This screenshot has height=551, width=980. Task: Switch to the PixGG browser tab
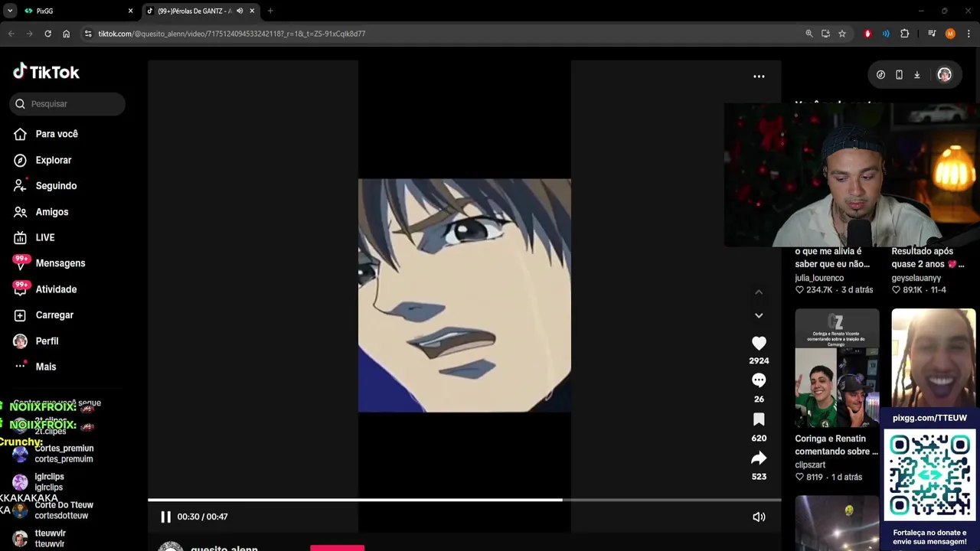click(x=75, y=11)
